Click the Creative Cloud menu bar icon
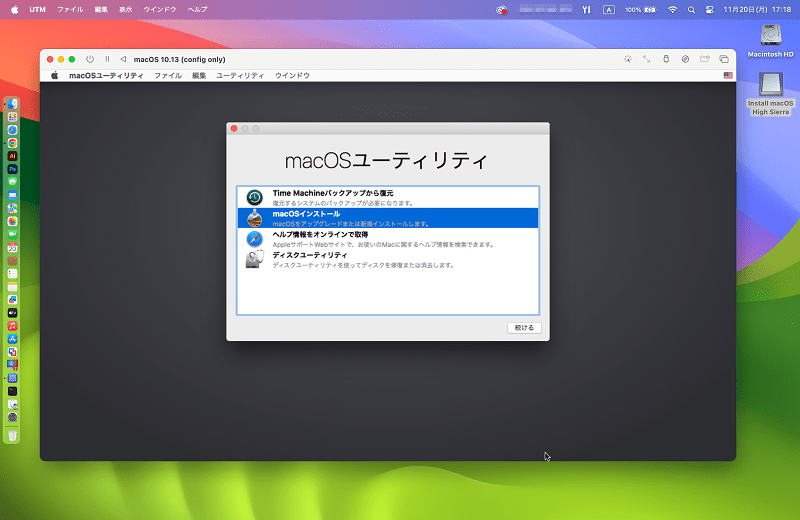Screen dimensions: 800x520 502,9
